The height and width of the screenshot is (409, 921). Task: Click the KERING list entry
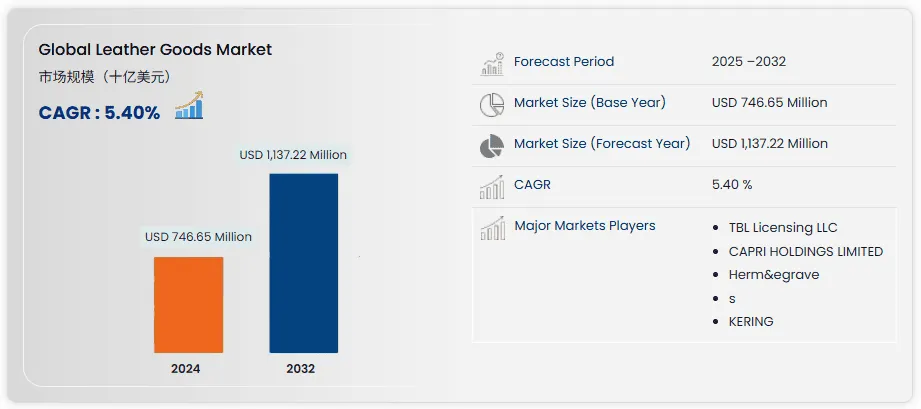tap(751, 321)
